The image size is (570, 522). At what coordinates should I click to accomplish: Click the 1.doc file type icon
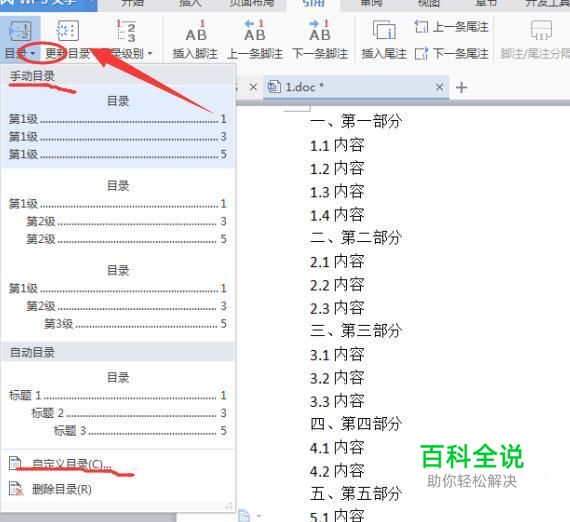click(x=274, y=87)
